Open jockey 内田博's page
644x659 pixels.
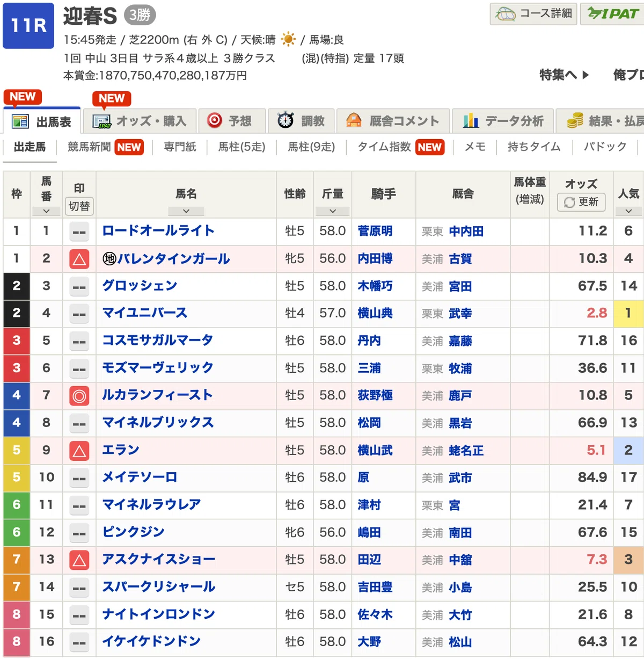(375, 258)
